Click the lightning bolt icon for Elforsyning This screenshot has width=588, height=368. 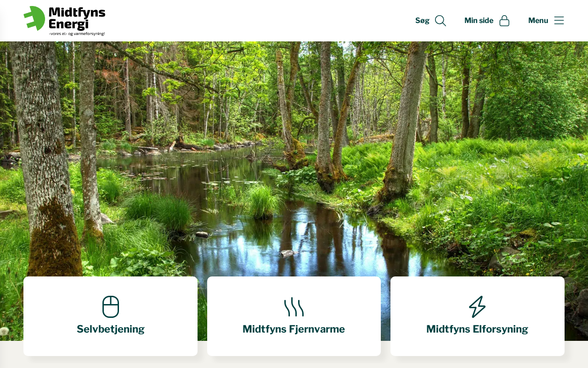pyautogui.click(x=477, y=307)
